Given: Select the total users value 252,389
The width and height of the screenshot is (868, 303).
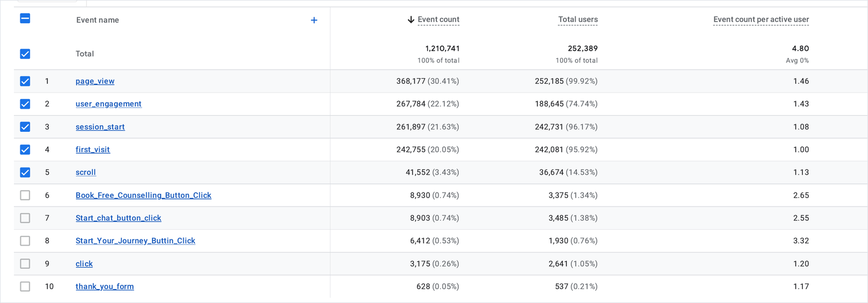Looking at the screenshot, I should (x=583, y=49).
